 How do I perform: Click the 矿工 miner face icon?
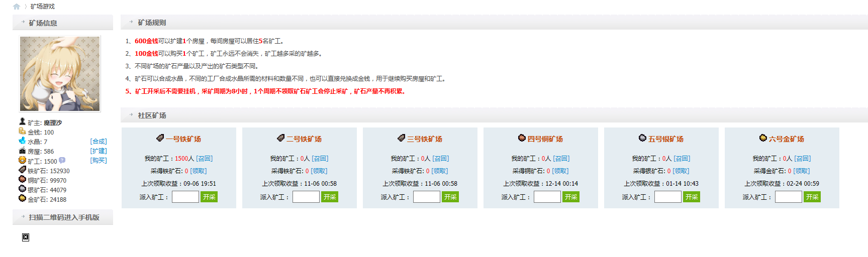tap(22, 160)
